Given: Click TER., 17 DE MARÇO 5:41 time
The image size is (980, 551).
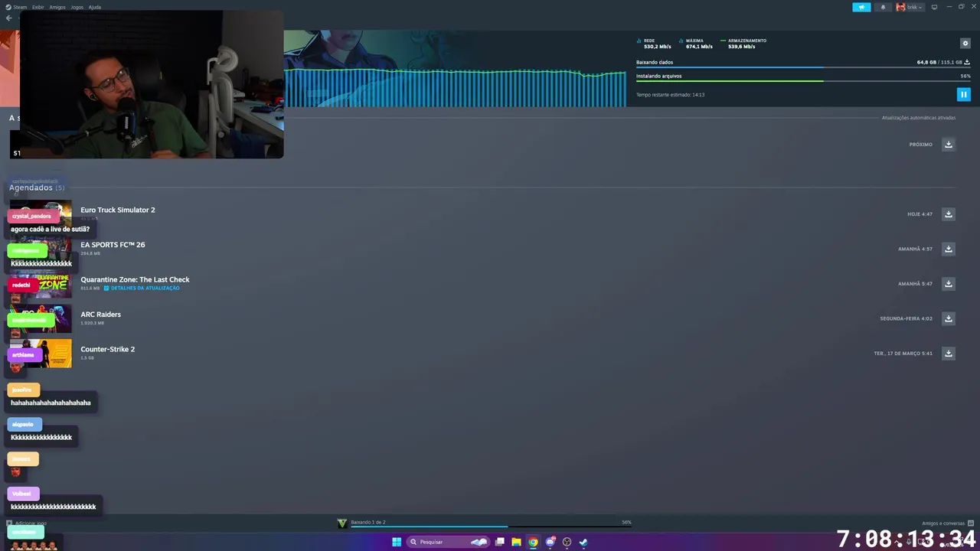Looking at the screenshot, I should click(x=903, y=354).
